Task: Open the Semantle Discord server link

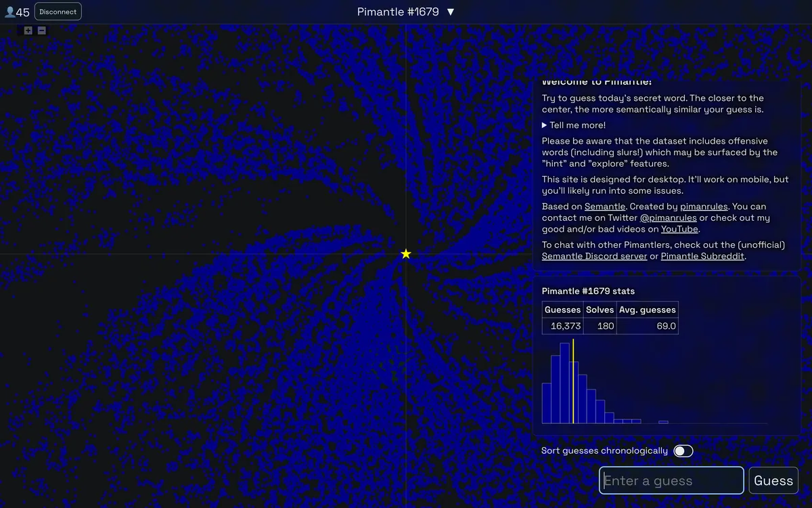Action: tap(594, 256)
